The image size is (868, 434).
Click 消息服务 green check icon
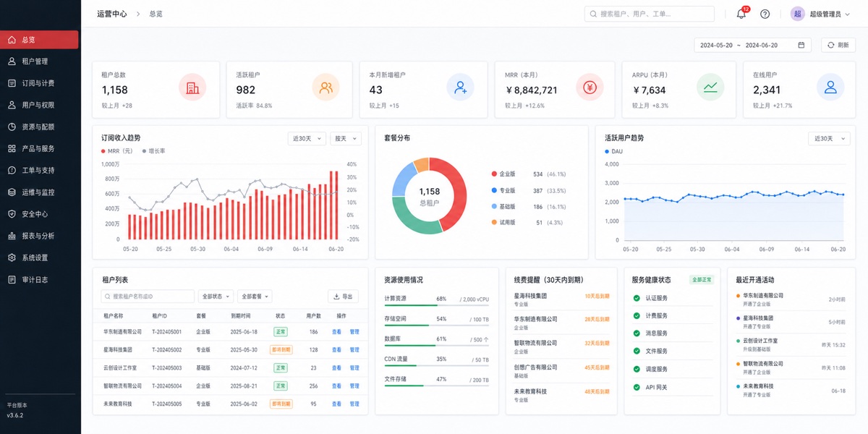click(637, 333)
